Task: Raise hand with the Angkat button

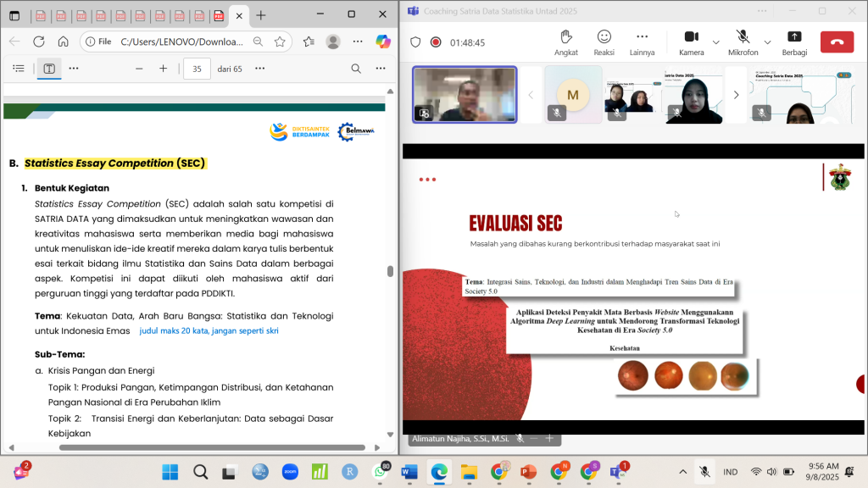Action: coord(566,42)
